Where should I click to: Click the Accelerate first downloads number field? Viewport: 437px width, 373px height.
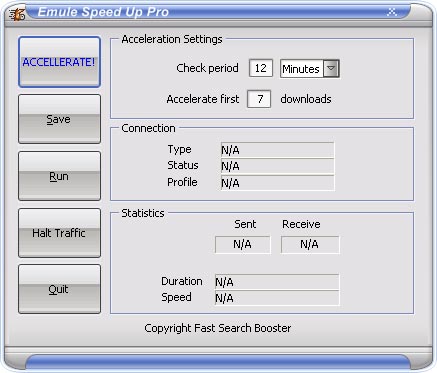[259, 99]
